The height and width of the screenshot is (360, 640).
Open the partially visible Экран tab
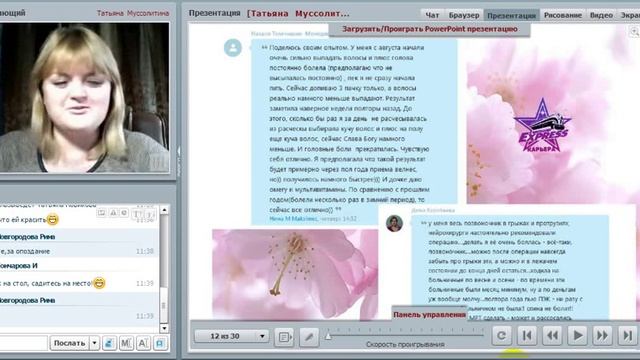(629, 15)
